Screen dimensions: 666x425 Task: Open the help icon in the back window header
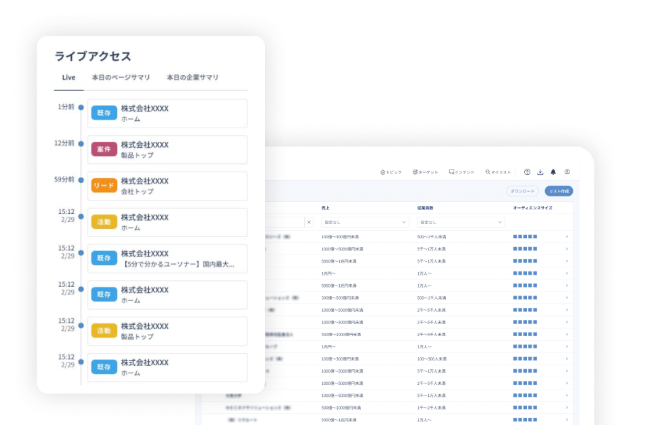click(527, 172)
